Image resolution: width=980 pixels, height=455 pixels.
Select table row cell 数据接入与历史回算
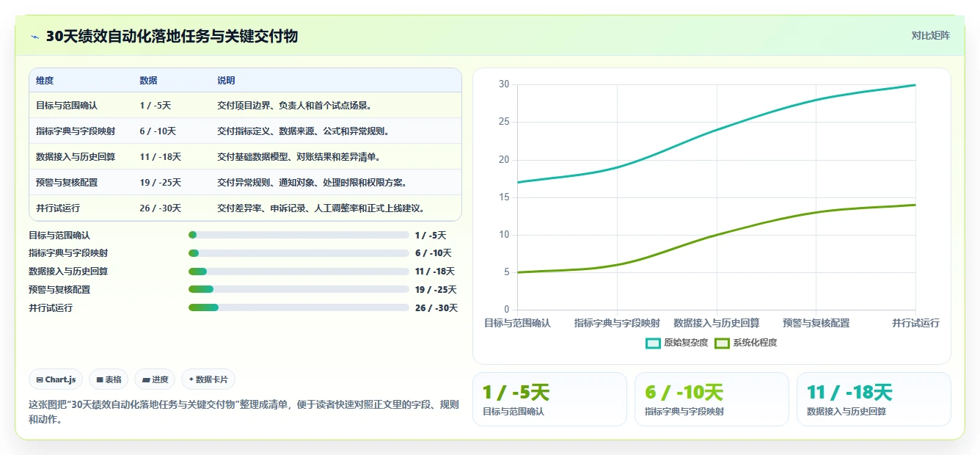coord(76,157)
